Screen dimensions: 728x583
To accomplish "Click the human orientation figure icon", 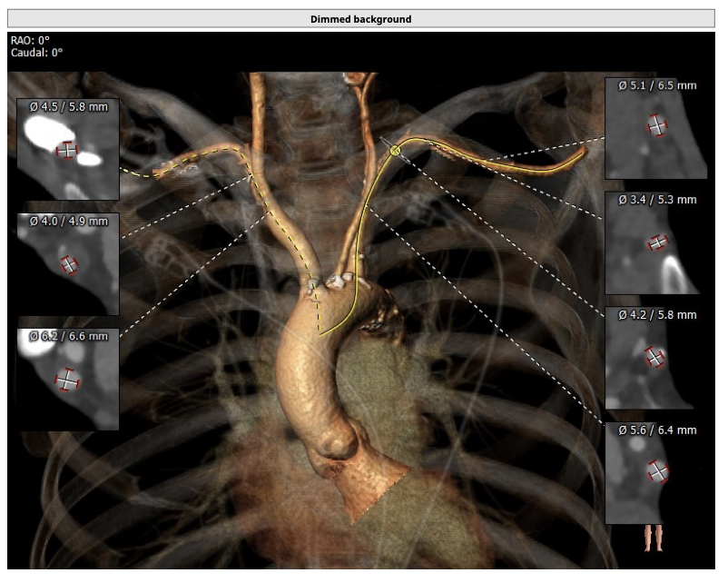I will 653,538.
